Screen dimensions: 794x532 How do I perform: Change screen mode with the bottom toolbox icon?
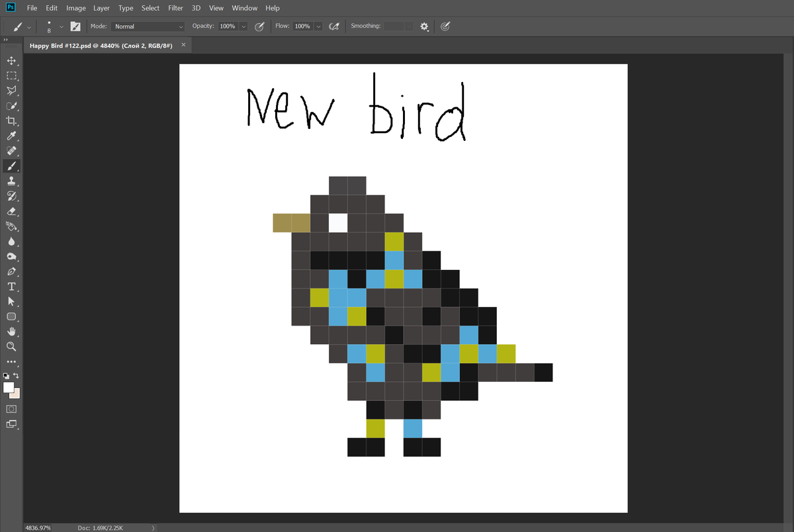[x=11, y=424]
